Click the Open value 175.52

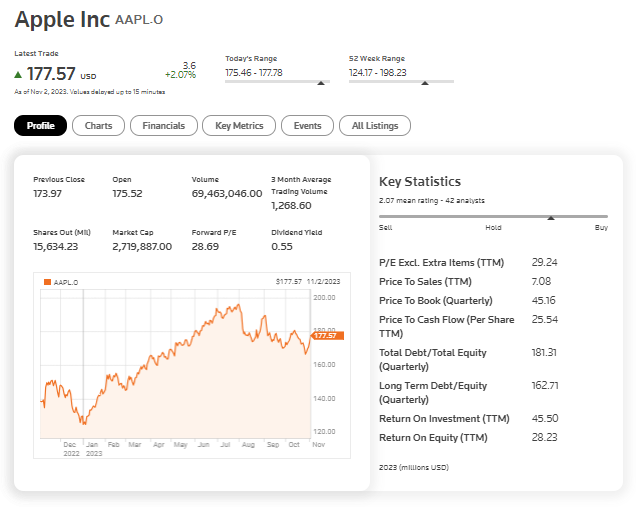(x=127, y=194)
